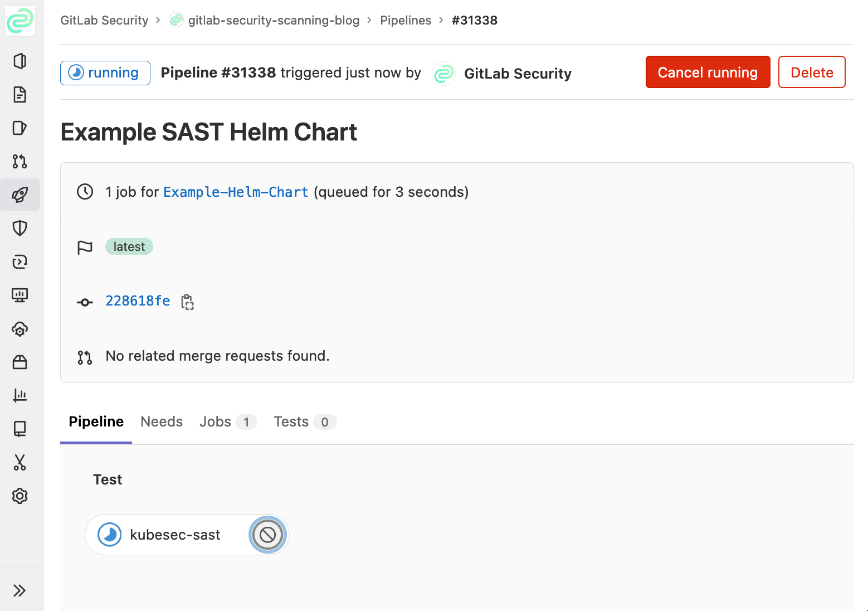Click the Cancel running button

tap(708, 72)
